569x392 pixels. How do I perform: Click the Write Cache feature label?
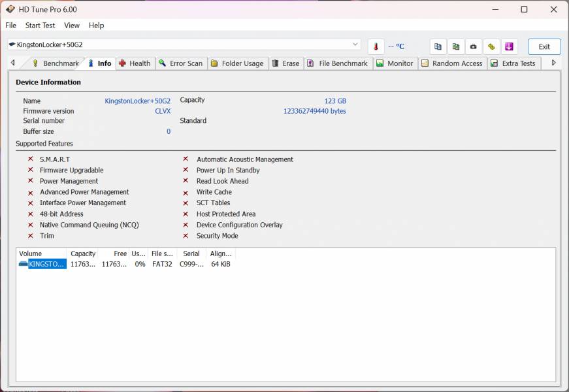[x=214, y=191]
